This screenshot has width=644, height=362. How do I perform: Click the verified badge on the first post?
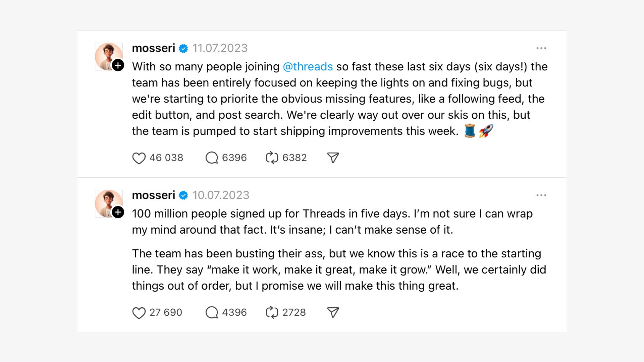[183, 49]
